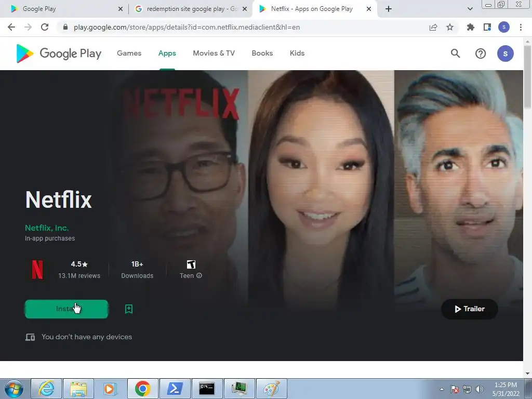Open Chrome extensions puzzle icon
This screenshot has width=532, height=399.
470,27
